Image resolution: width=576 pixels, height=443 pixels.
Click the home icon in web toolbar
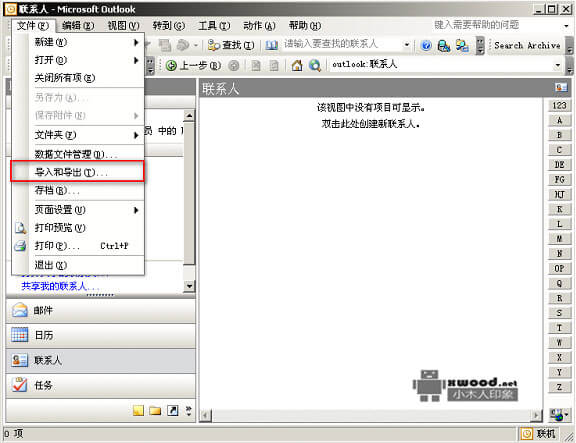297,65
